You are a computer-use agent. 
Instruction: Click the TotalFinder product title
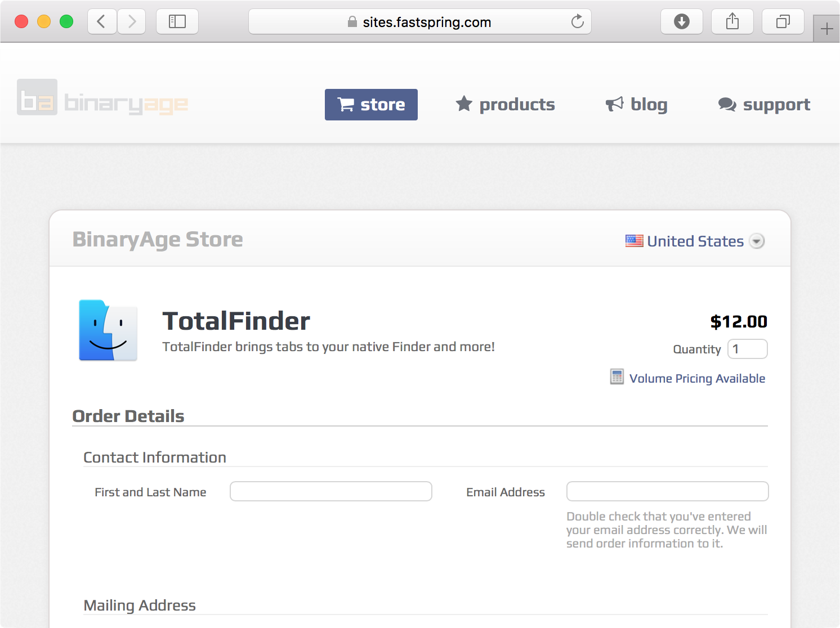[x=236, y=321]
